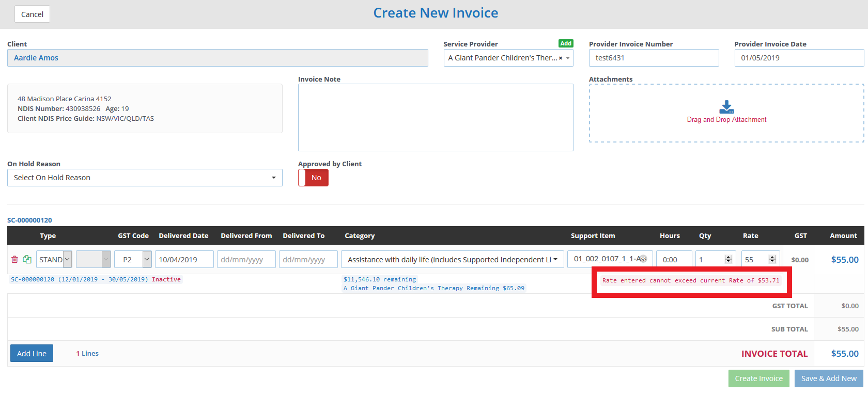Click the Client NDIS Price Guide text
The width and height of the screenshot is (868, 395).
coord(86,118)
